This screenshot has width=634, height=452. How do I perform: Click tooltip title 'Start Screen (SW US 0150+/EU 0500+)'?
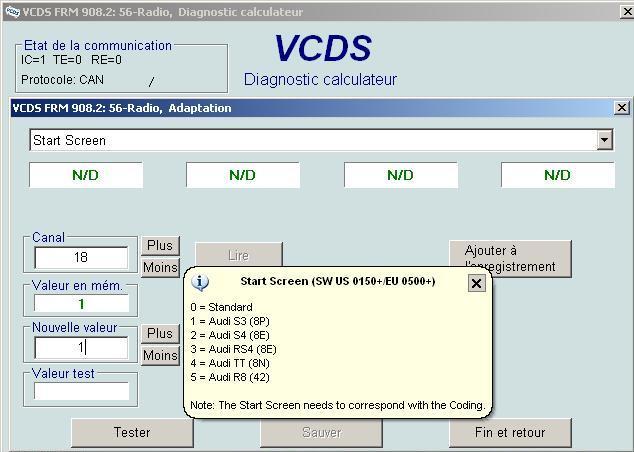pos(338,281)
